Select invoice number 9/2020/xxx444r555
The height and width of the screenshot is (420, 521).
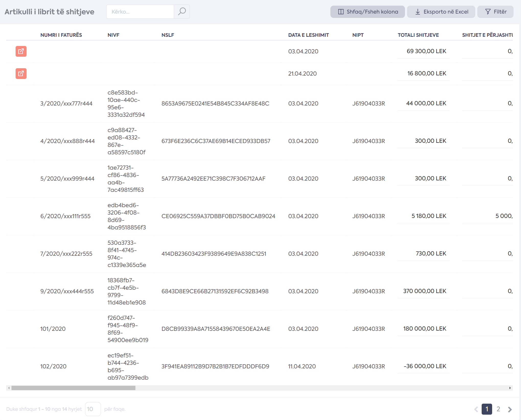click(67, 291)
